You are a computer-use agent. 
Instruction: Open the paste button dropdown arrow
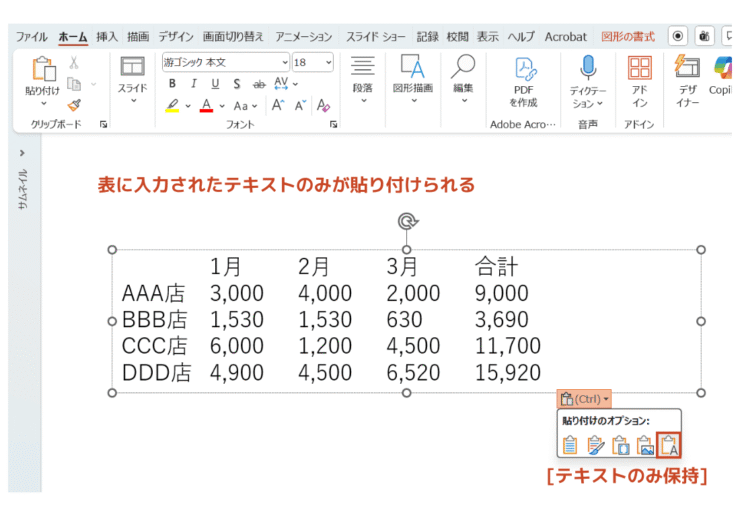[x=43, y=103]
